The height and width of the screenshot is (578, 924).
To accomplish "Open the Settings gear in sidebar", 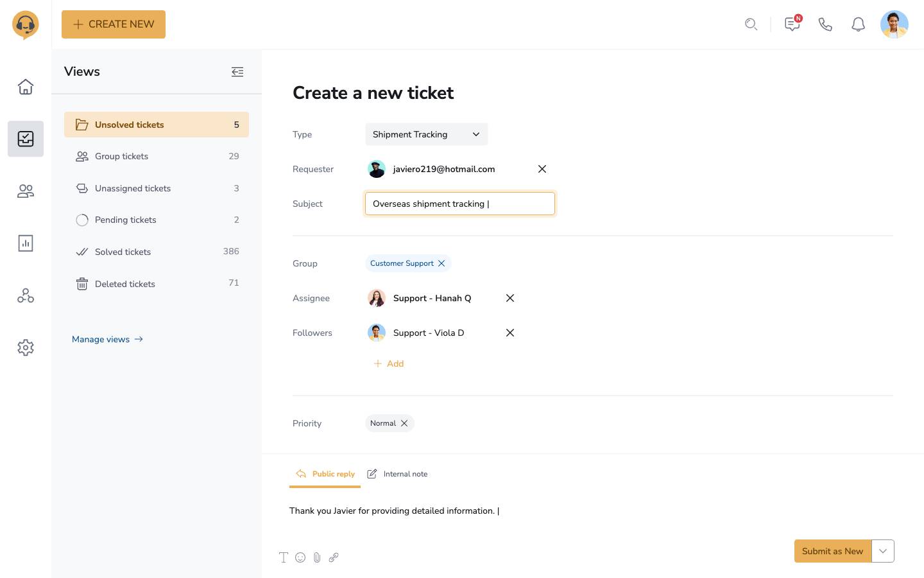I will 26,347.
